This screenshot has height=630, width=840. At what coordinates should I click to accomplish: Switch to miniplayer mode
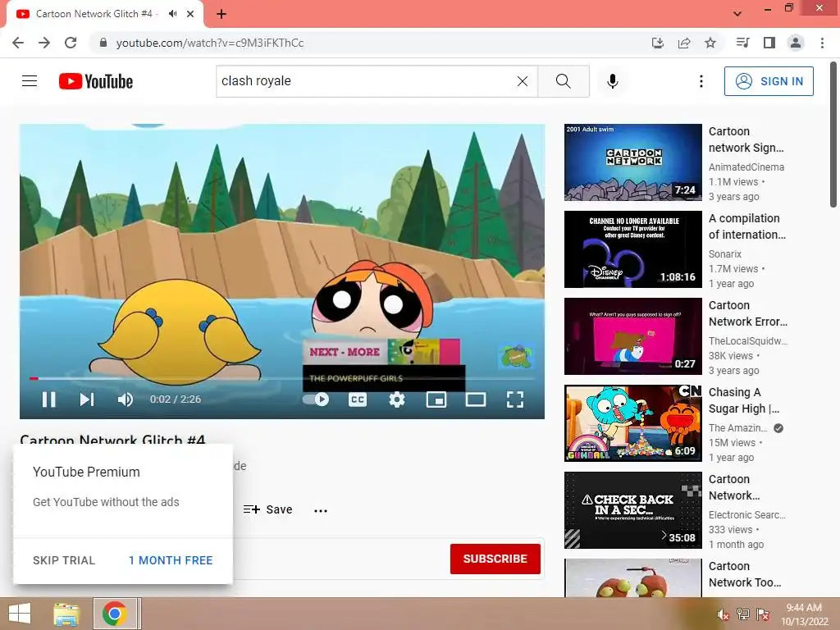(436, 399)
